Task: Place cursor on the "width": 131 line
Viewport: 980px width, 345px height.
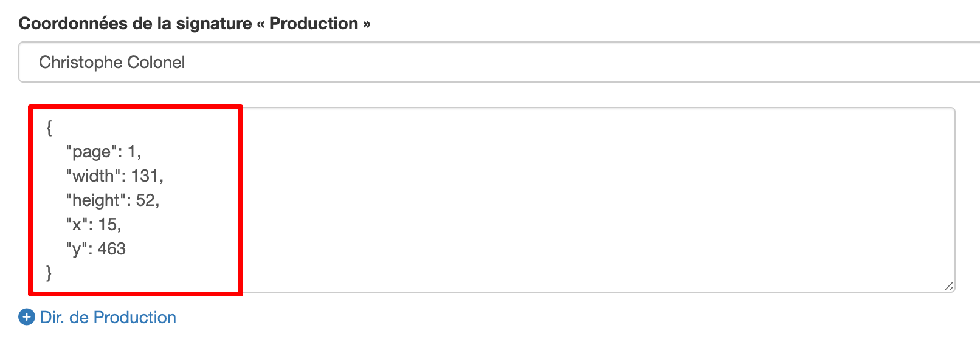Action: point(115,176)
